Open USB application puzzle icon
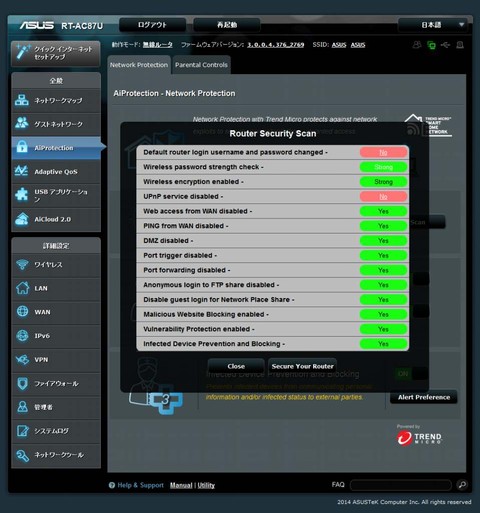 coord(22,195)
